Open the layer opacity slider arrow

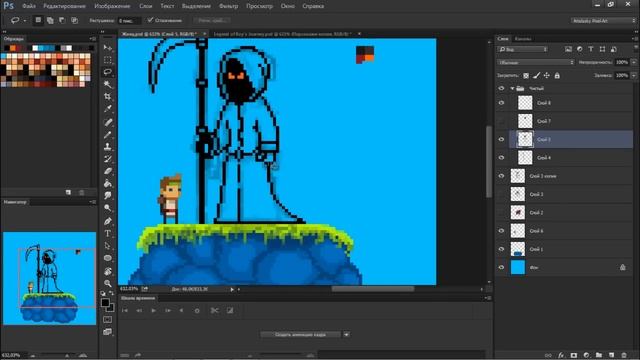[634, 62]
